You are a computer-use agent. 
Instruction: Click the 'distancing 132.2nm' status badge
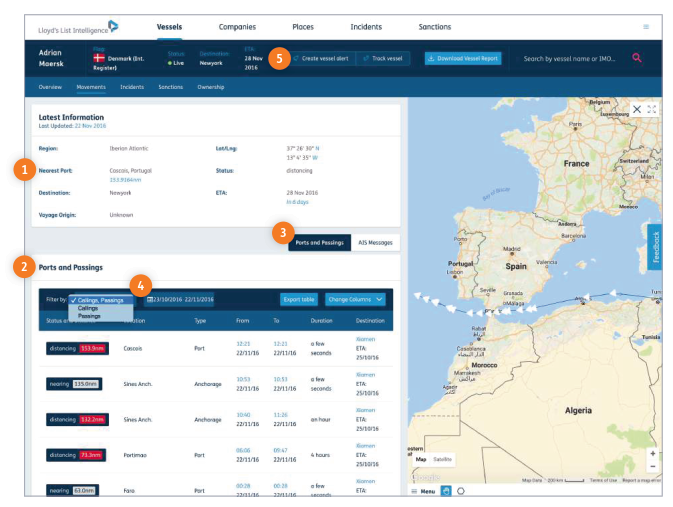coord(77,420)
